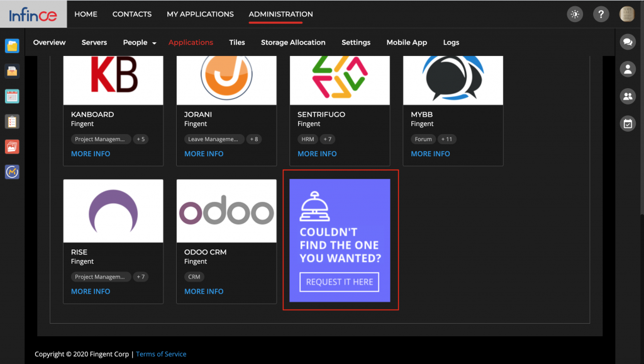Open the calendar app in left sidebar
The image size is (644, 364).
12,96
